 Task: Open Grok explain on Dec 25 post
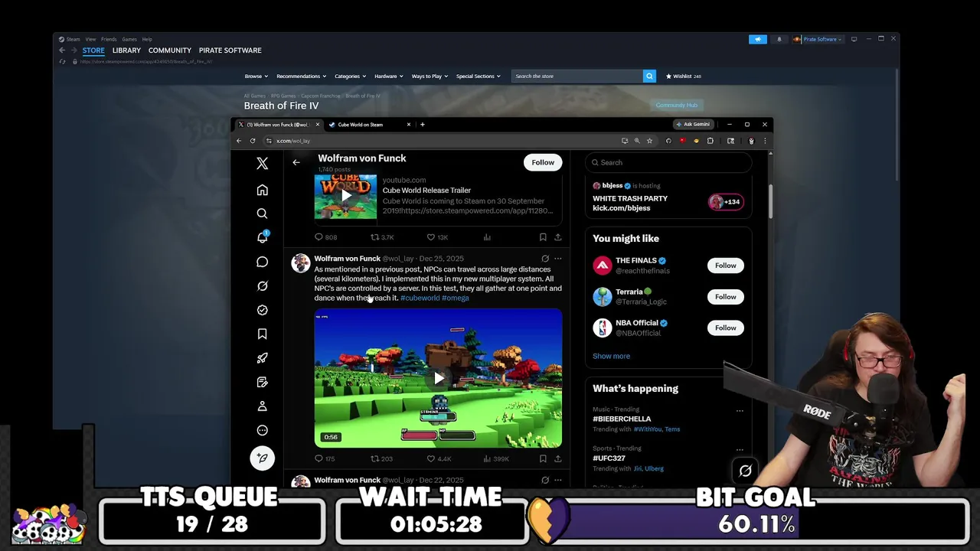point(545,259)
